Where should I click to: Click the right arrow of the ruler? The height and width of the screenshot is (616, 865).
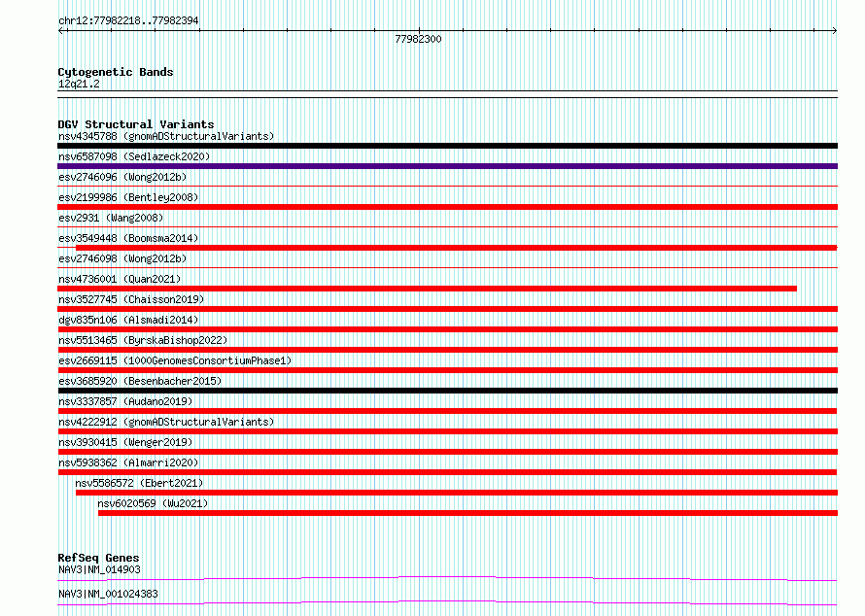click(835, 30)
